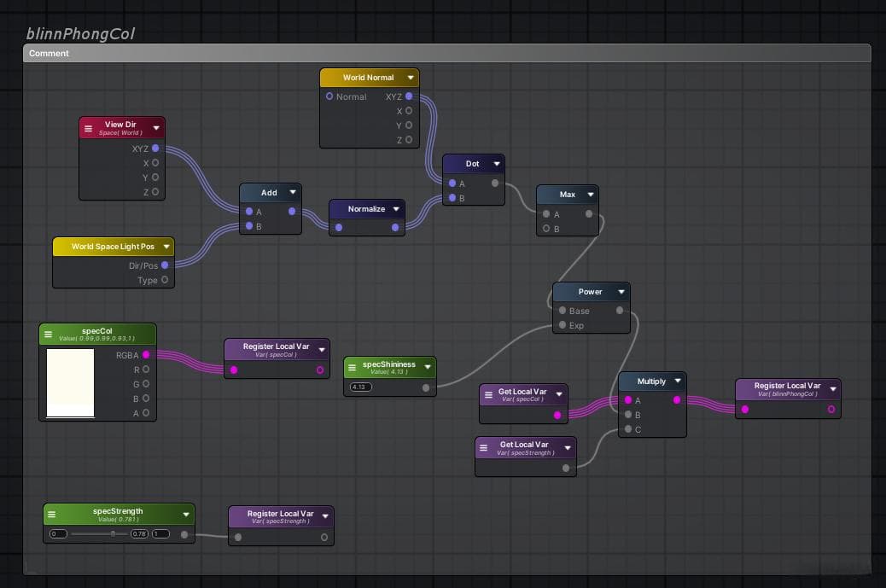
Task: Select the Multiply node title
Action: [x=651, y=381]
